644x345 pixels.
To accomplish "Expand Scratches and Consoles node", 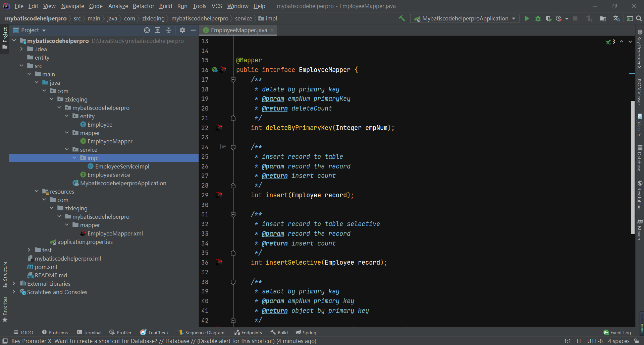I will point(14,292).
